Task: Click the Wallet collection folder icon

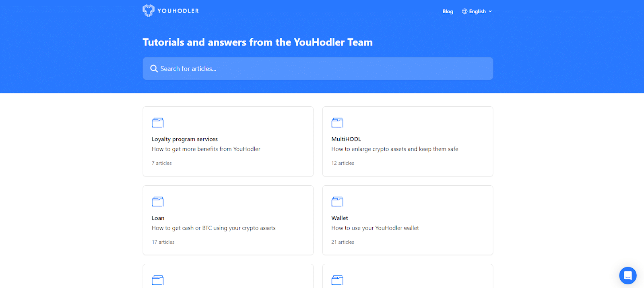Action: tap(337, 201)
